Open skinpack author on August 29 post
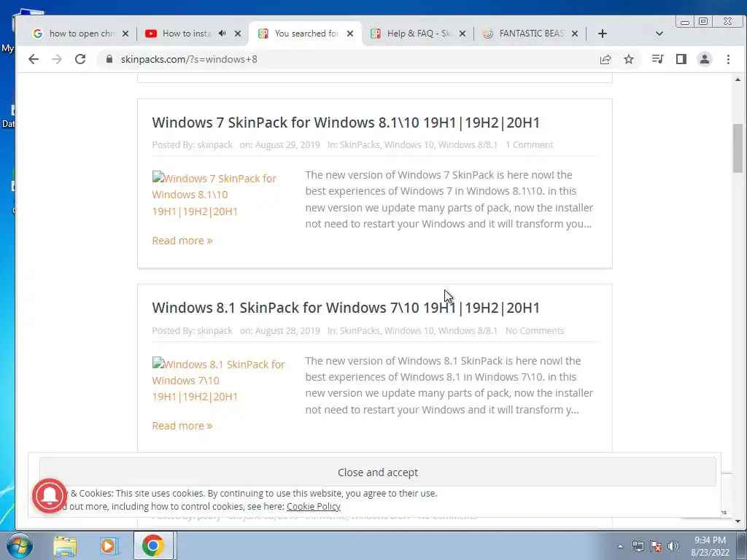 215,145
